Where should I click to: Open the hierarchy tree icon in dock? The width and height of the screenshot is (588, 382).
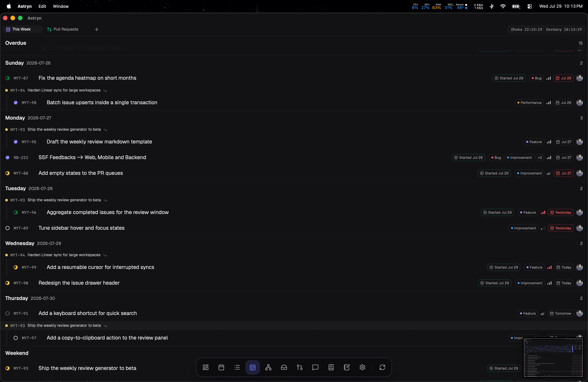tap(268, 367)
